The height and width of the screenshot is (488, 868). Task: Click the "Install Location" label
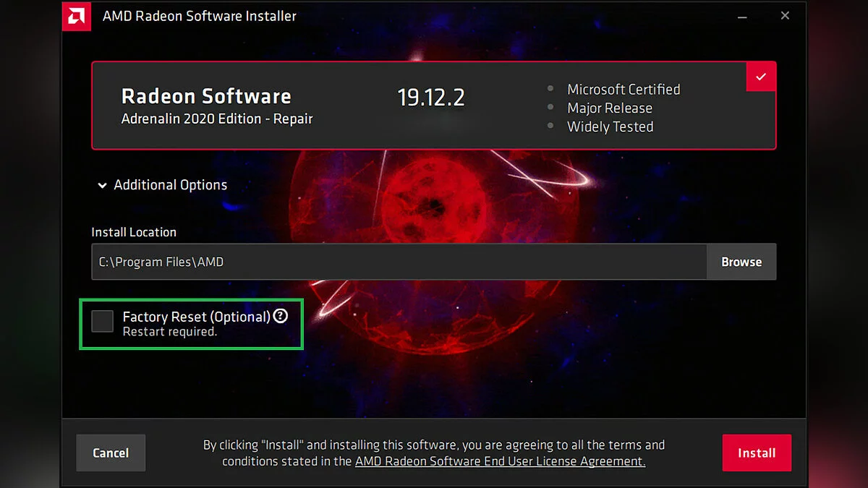pyautogui.click(x=134, y=232)
